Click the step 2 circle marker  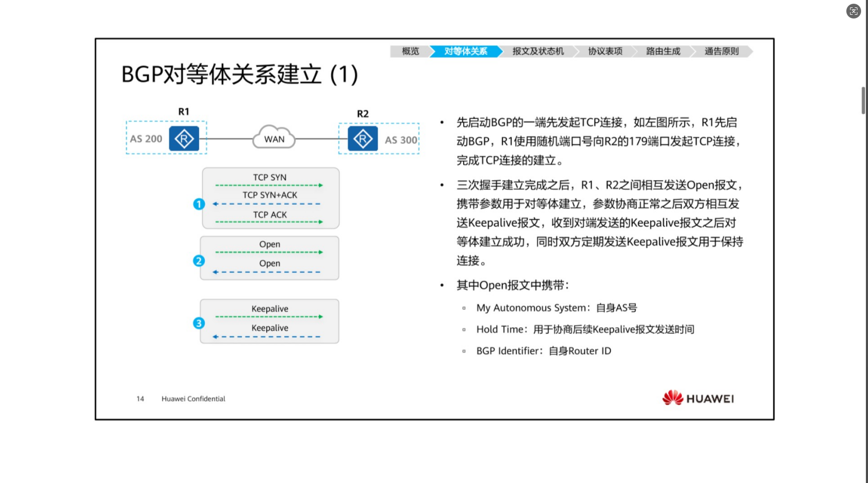(199, 261)
